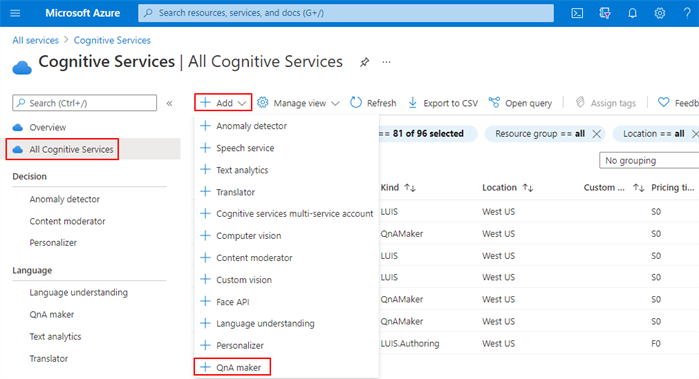Viewport: 699px width, 379px height.
Task: Click the Refresh button
Action: coord(373,103)
